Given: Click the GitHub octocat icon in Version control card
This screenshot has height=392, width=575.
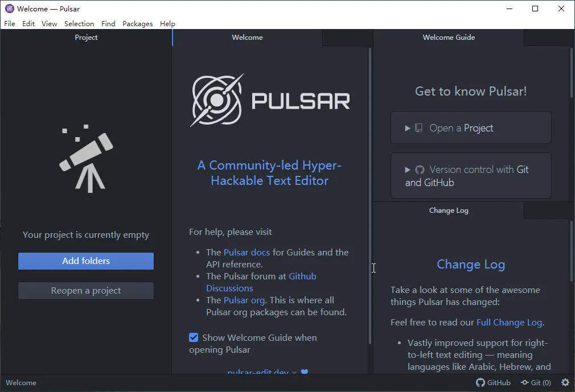Looking at the screenshot, I should 420,170.
